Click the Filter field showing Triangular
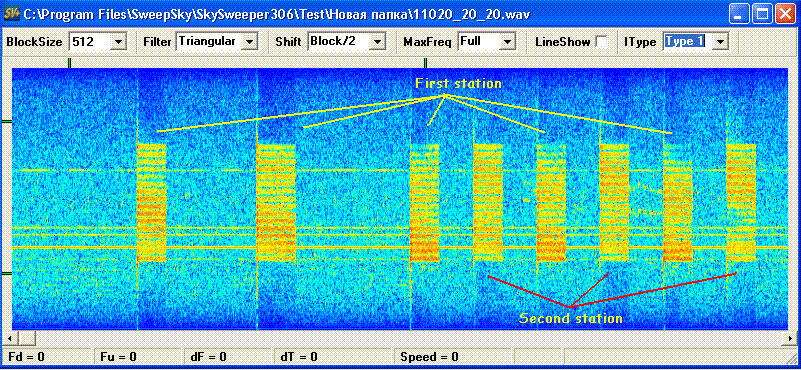This screenshot has width=801, height=370. [208, 42]
